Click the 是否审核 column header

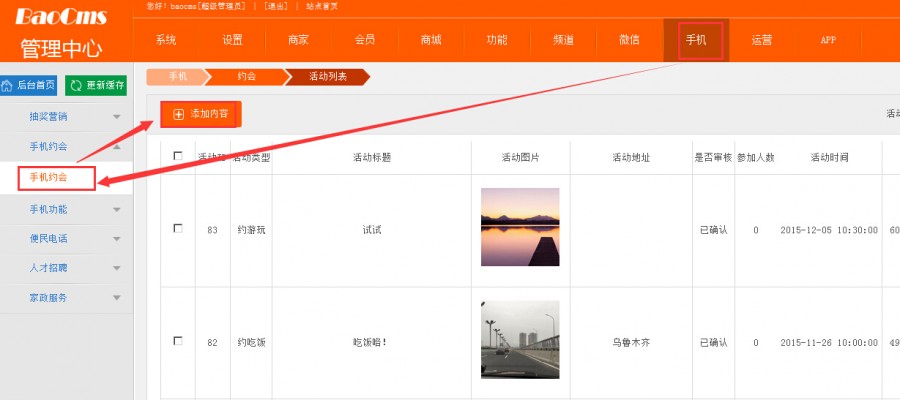(713, 157)
